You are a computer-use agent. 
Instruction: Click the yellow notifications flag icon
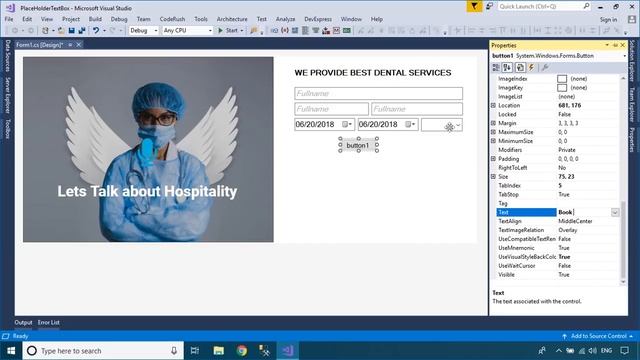(x=474, y=6)
